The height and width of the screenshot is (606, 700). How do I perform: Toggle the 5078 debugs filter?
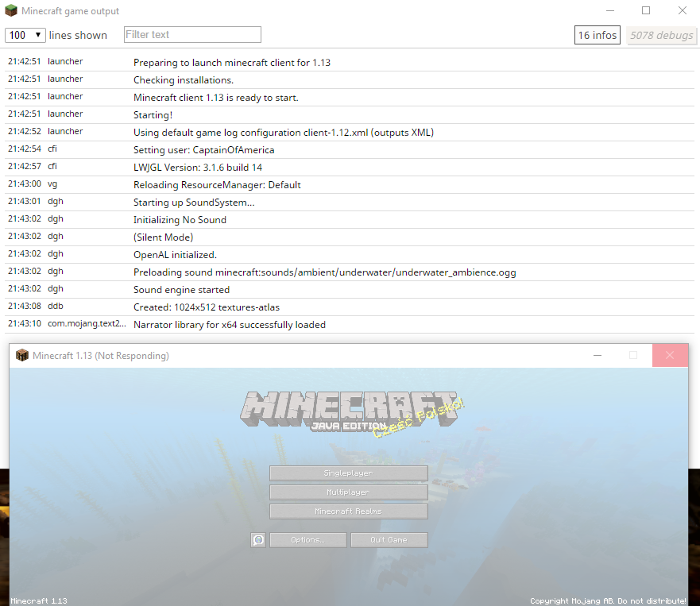pyautogui.click(x=661, y=35)
